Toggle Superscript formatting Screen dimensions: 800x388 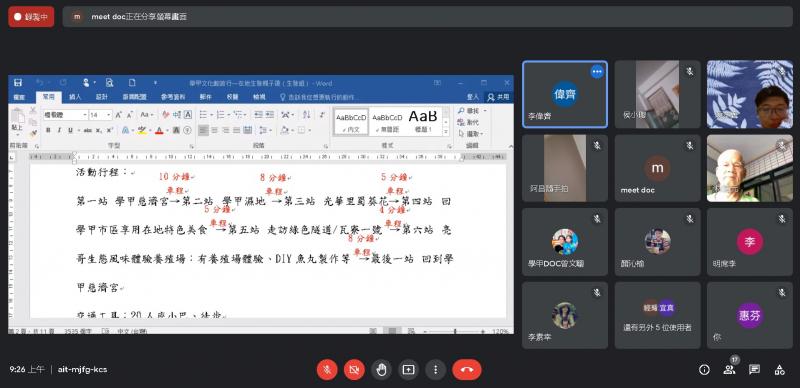coord(110,130)
